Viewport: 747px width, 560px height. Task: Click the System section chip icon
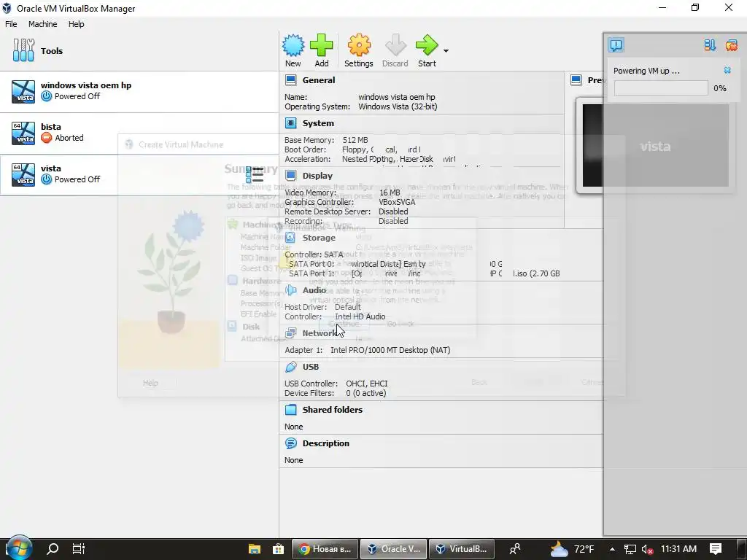point(290,123)
